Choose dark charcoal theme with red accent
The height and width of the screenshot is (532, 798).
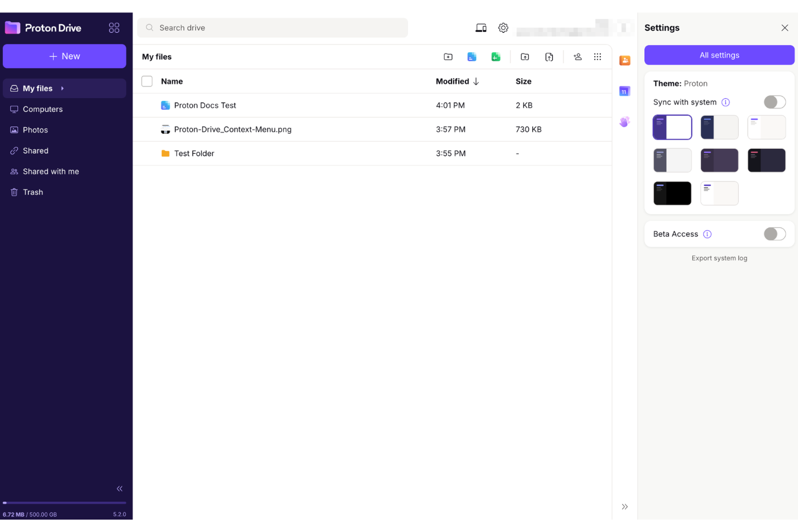tap(766, 160)
